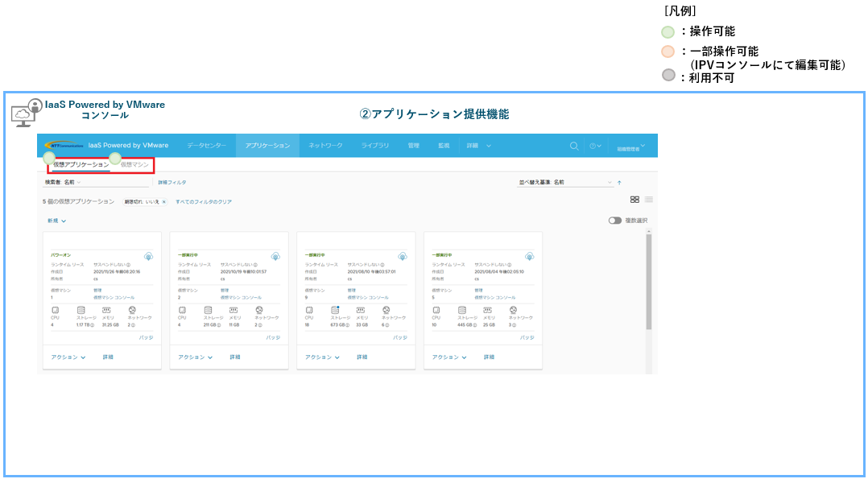Click the network icon on second card
The image size is (868, 483).
click(x=259, y=310)
